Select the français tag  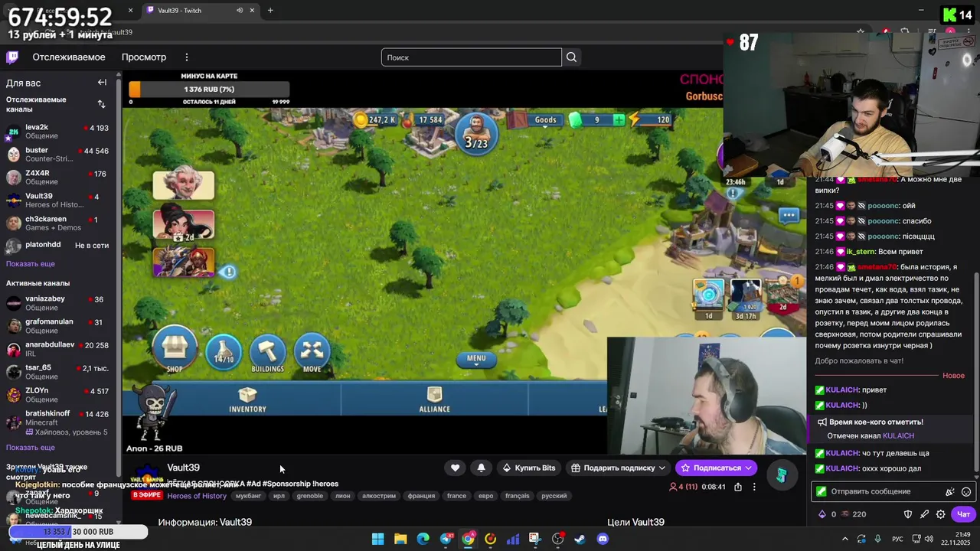(518, 496)
